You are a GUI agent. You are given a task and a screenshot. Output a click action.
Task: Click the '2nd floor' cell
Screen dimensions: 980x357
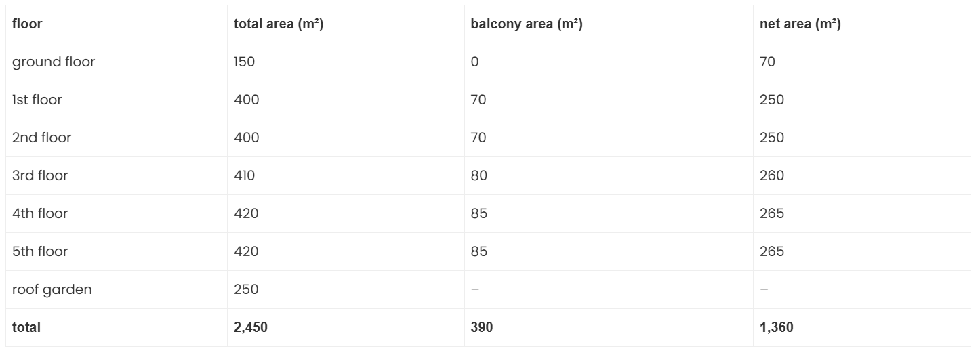[42, 138]
